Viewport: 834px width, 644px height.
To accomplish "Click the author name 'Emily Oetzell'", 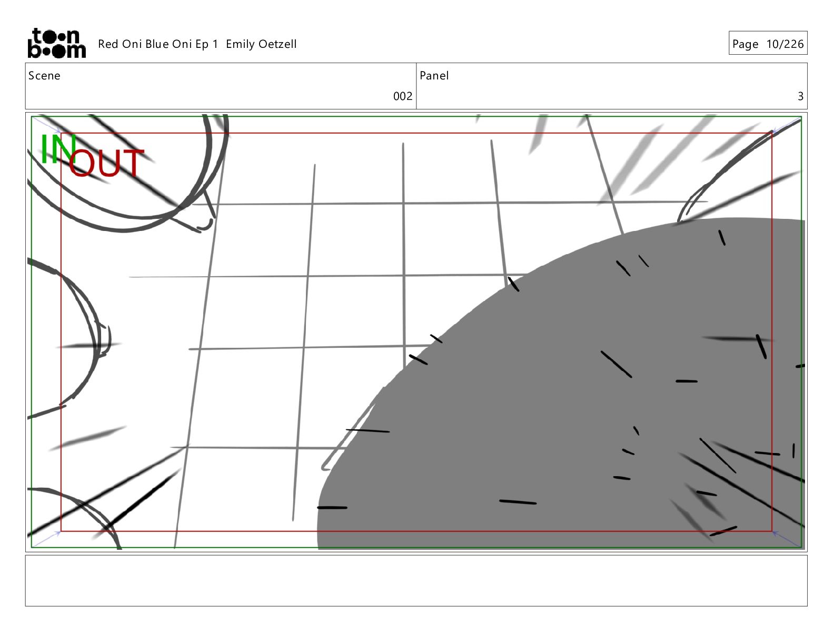I will click(x=261, y=44).
